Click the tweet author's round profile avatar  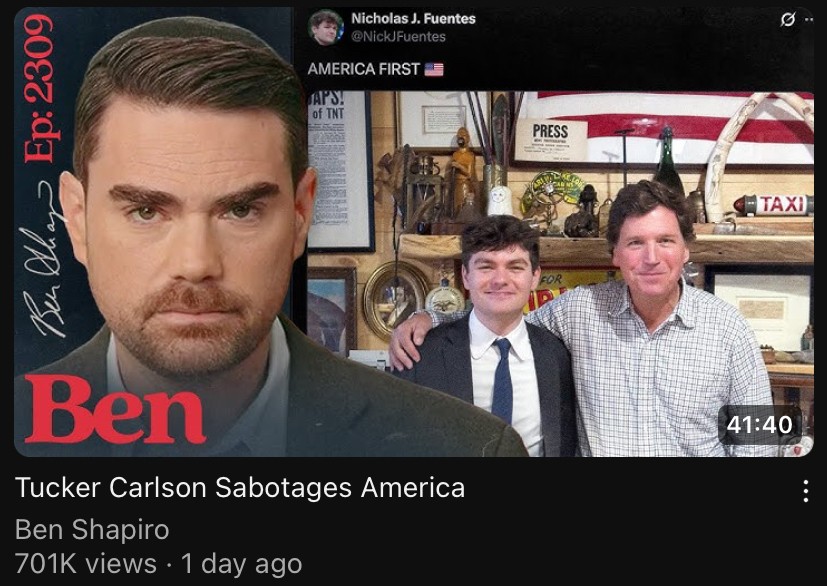click(x=325, y=27)
